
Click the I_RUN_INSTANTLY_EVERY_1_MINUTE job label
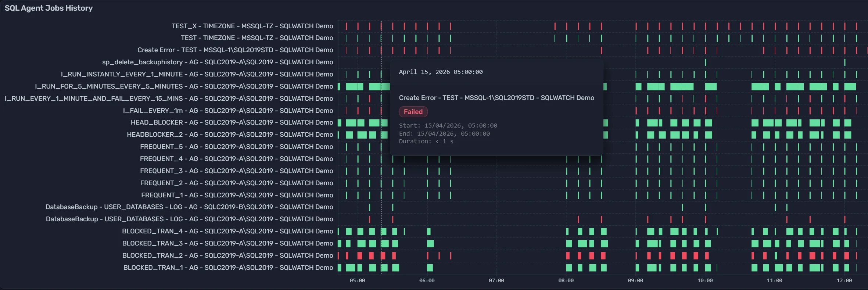click(197, 74)
